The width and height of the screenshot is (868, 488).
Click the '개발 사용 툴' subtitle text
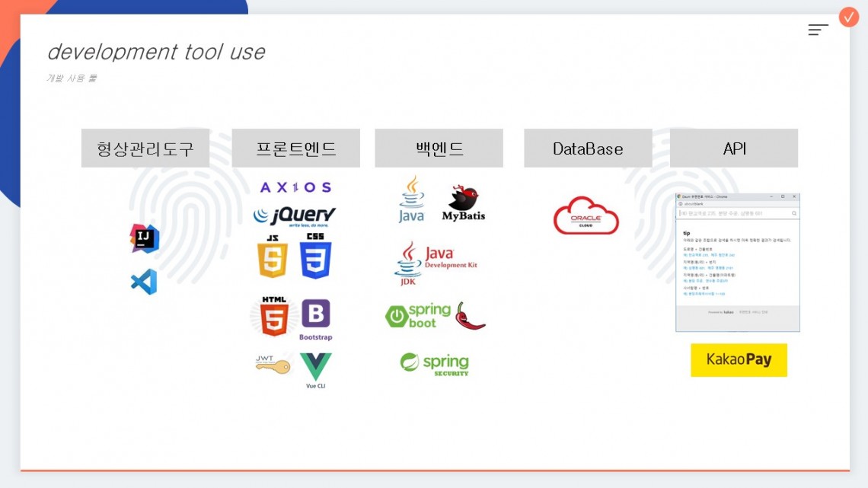[x=72, y=78]
